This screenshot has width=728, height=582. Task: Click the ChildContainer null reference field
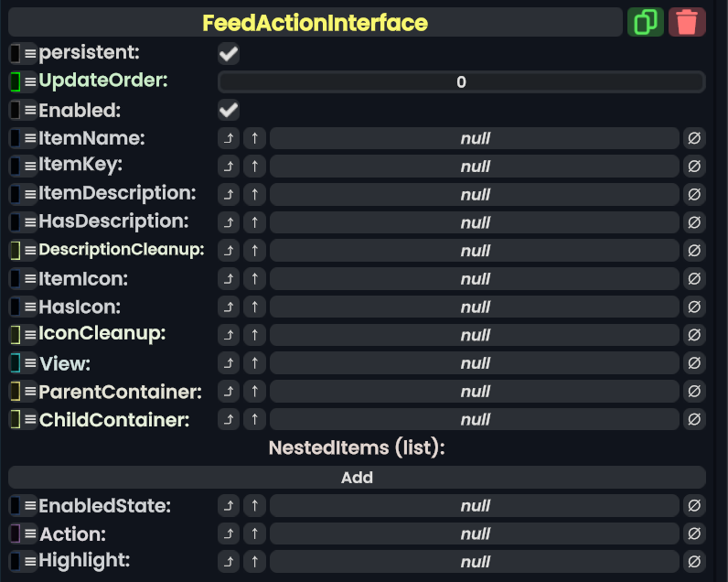475,420
